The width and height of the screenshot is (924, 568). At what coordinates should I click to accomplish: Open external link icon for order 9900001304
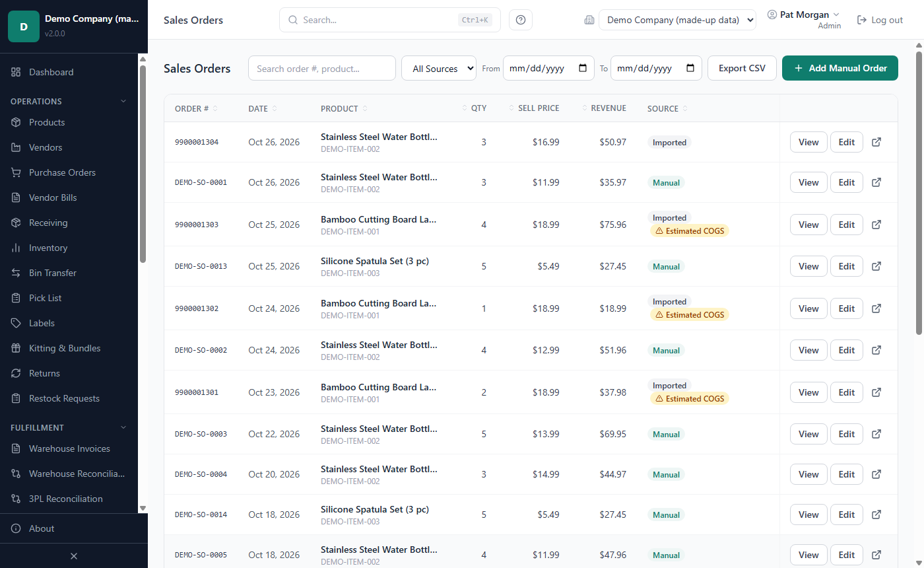click(876, 142)
